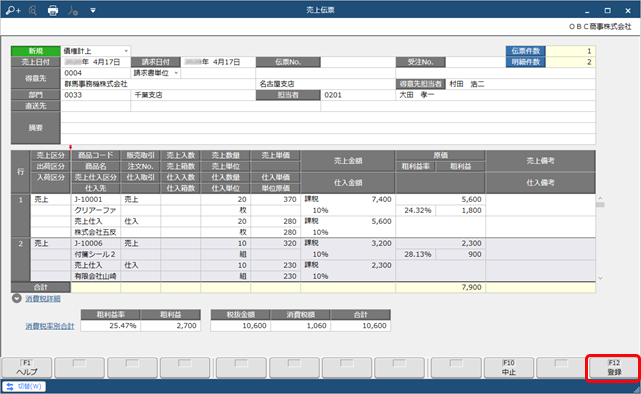The height and width of the screenshot is (394, 641).
Task: Click the 請求日付 date field
Action: coord(218,62)
